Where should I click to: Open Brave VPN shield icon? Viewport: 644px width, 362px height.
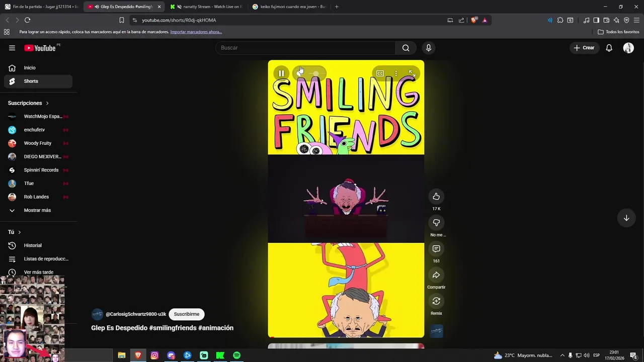coord(626,20)
